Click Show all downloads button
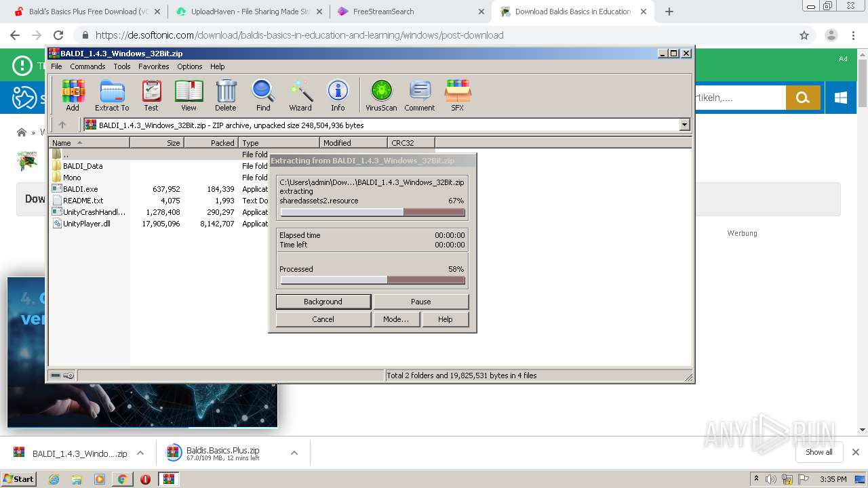 pyautogui.click(x=818, y=452)
